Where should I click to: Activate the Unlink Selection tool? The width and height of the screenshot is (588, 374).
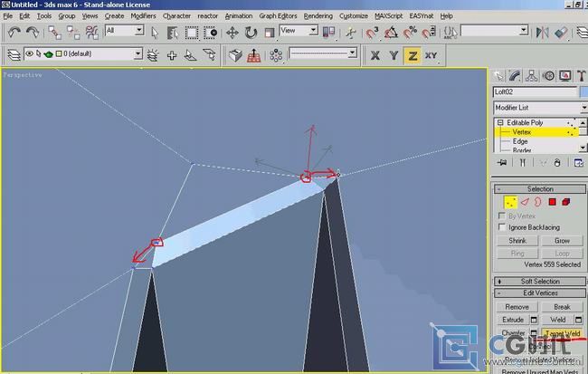(73, 33)
